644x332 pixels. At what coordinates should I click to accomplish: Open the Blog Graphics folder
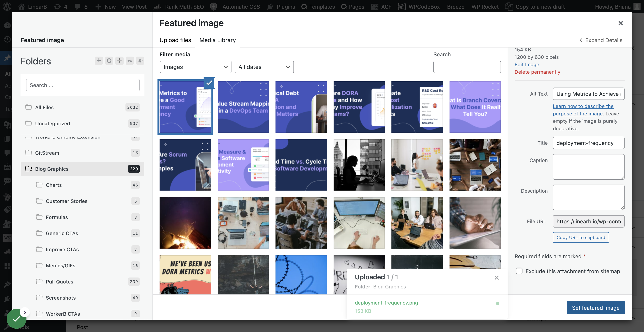(x=82, y=169)
